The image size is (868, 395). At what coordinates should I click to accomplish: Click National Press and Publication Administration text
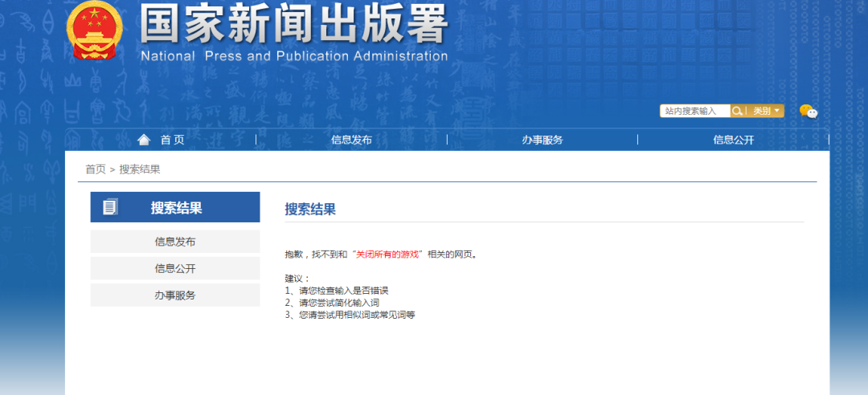[294, 56]
